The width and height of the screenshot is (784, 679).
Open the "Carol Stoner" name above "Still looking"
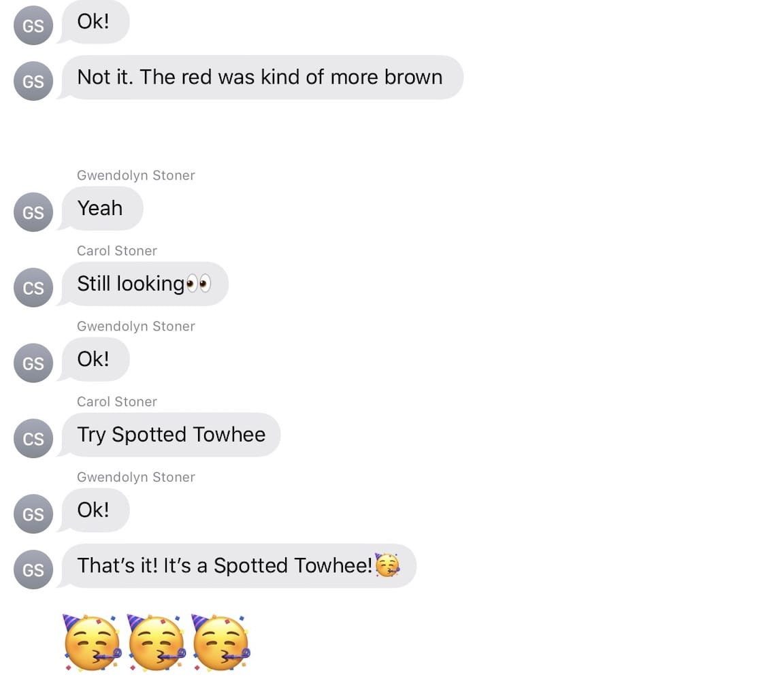tap(117, 251)
